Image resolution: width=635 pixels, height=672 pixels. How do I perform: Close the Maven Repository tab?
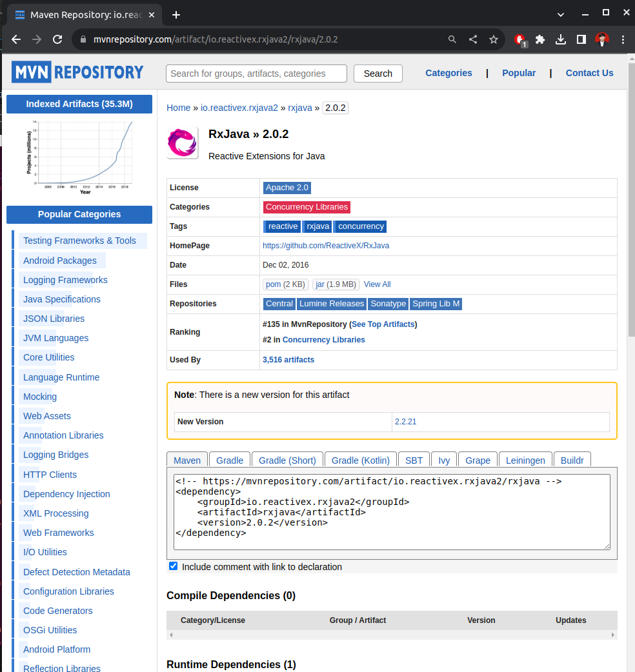pos(152,15)
